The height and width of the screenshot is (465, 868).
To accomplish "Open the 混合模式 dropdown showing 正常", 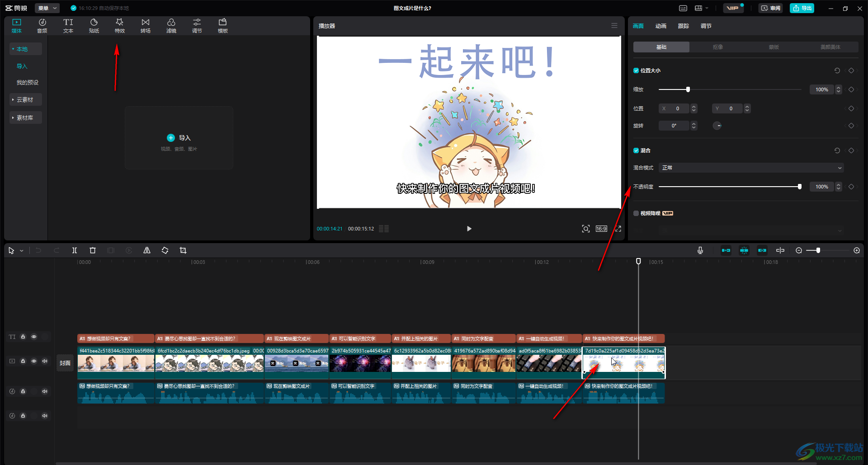I will [751, 168].
